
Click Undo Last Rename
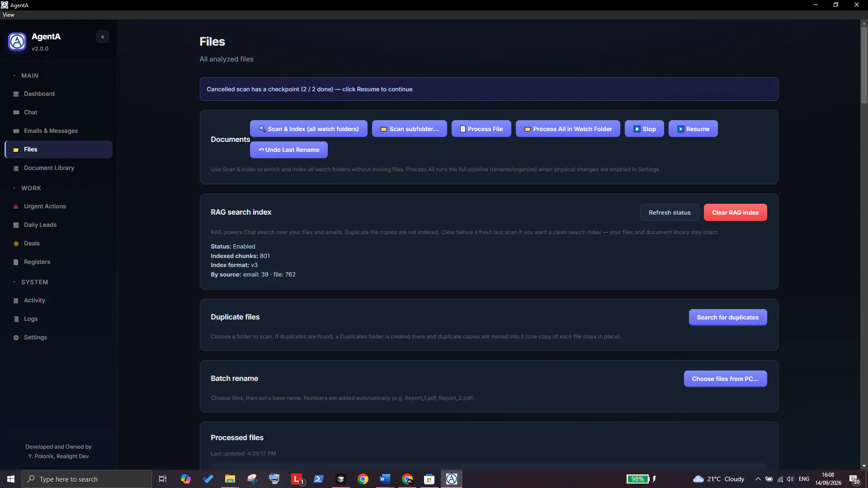(x=288, y=150)
